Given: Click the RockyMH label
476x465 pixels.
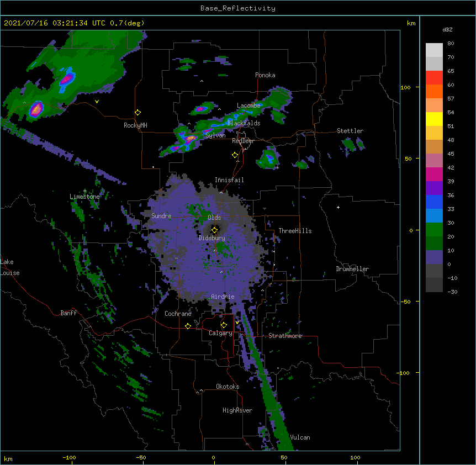Looking at the screenshot, I should click(x=135, y=125).
